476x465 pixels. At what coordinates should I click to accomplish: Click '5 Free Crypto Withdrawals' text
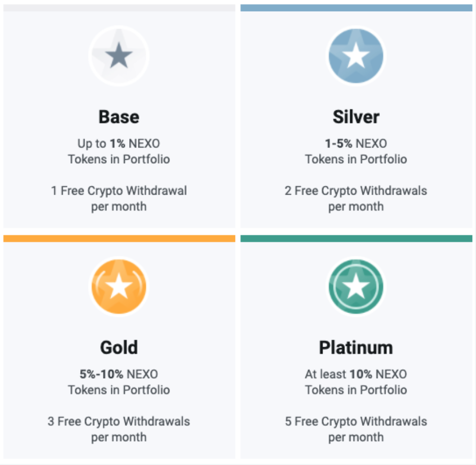[x=356, y=421]
